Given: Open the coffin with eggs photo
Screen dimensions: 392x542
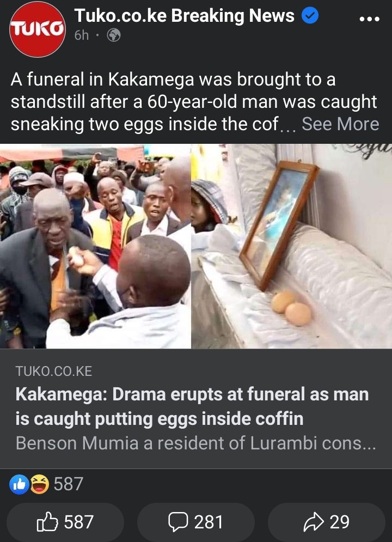Looking at the screenshot, I should (292, 246).
